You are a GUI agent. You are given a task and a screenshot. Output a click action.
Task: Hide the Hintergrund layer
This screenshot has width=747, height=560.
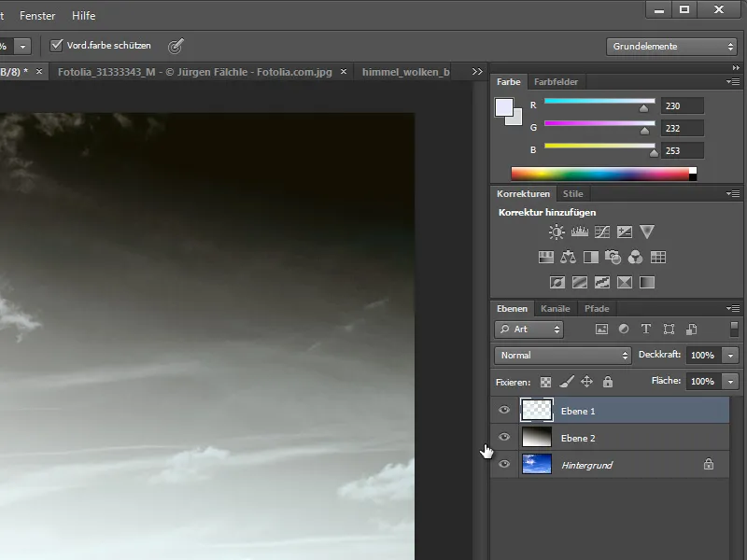[504, 463]
